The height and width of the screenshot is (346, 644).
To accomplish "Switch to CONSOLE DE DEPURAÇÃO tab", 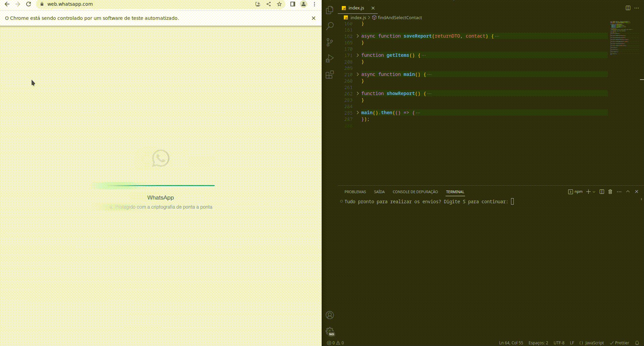I will coord(415,192).
